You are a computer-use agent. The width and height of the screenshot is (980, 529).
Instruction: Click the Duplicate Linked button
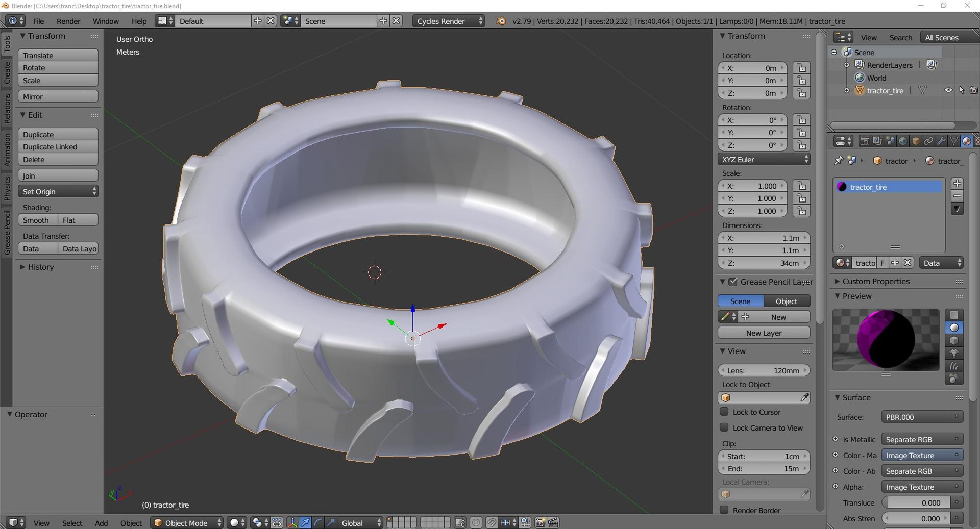point(58,146)
